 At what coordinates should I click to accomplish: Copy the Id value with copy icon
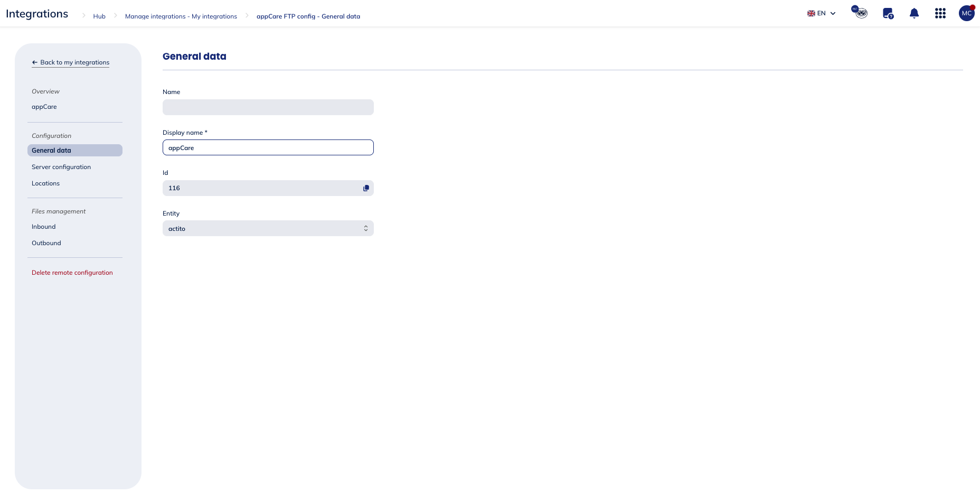[x=366, y=188]
